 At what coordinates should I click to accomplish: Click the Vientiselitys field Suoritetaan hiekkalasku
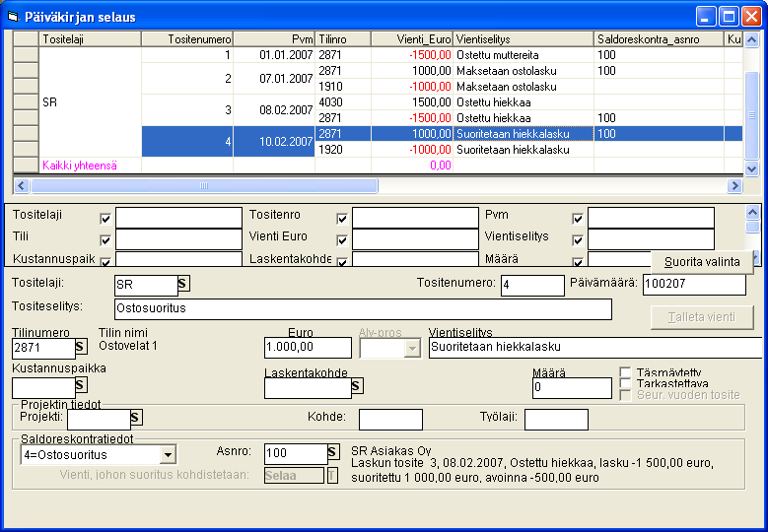coord(595,348)
